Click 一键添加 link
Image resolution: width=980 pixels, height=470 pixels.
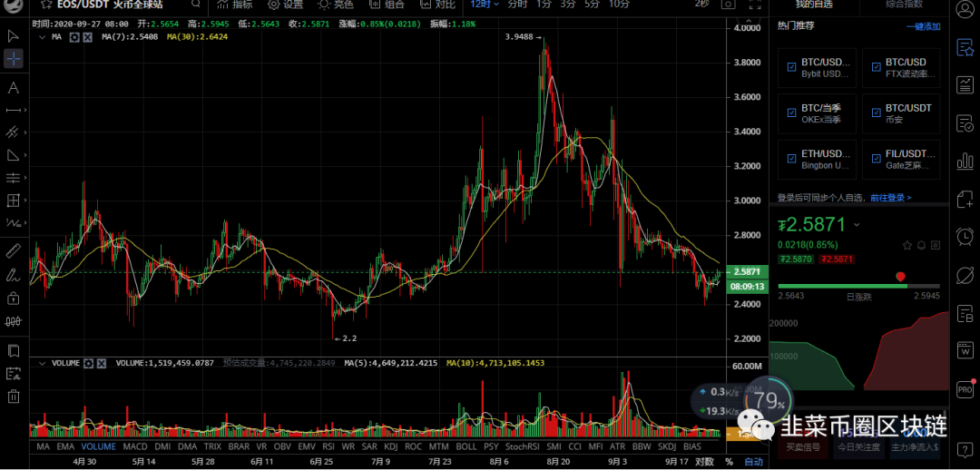click(924, 27)
